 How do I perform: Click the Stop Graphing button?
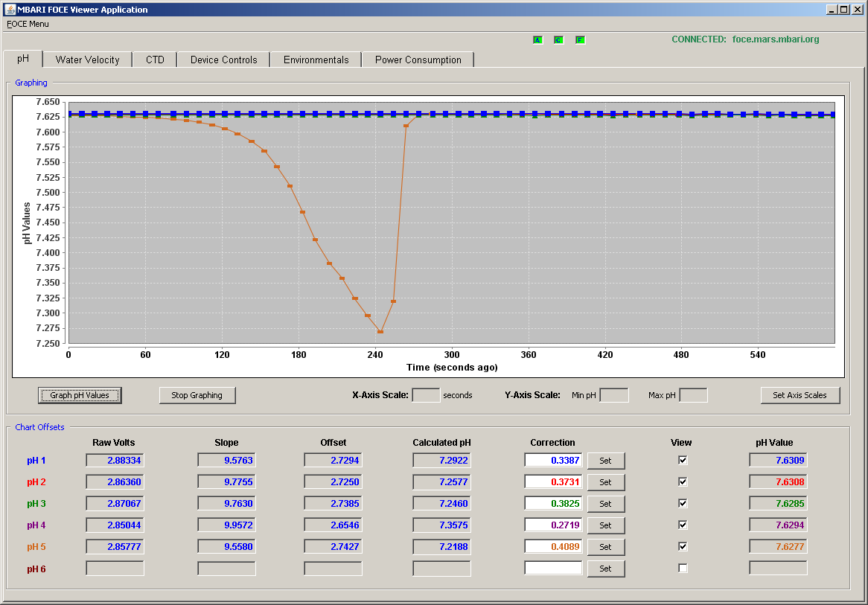(197, 395)
